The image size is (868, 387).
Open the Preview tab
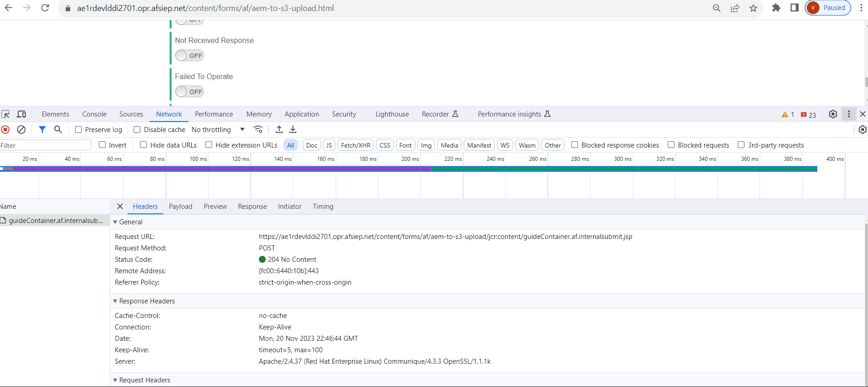point(215,207)
